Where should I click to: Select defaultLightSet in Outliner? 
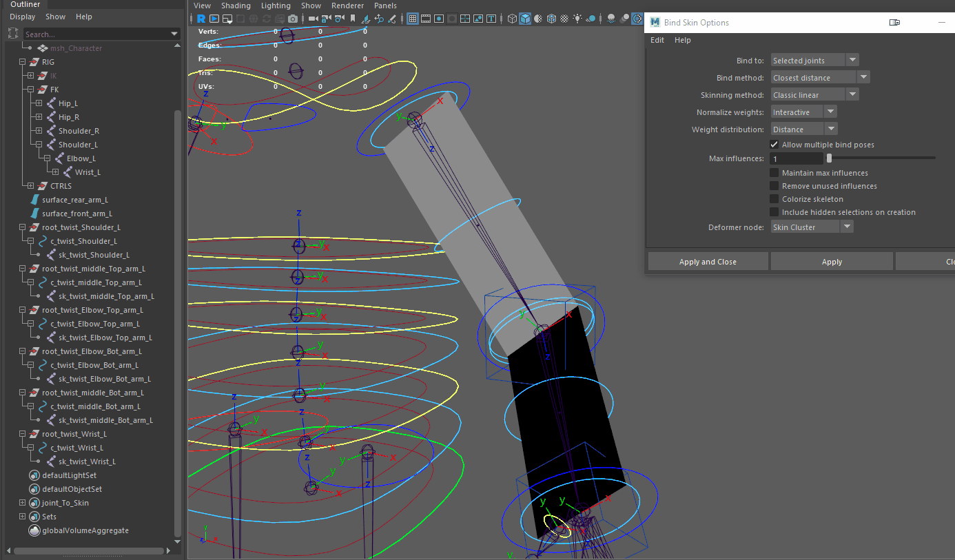[69, 475]
